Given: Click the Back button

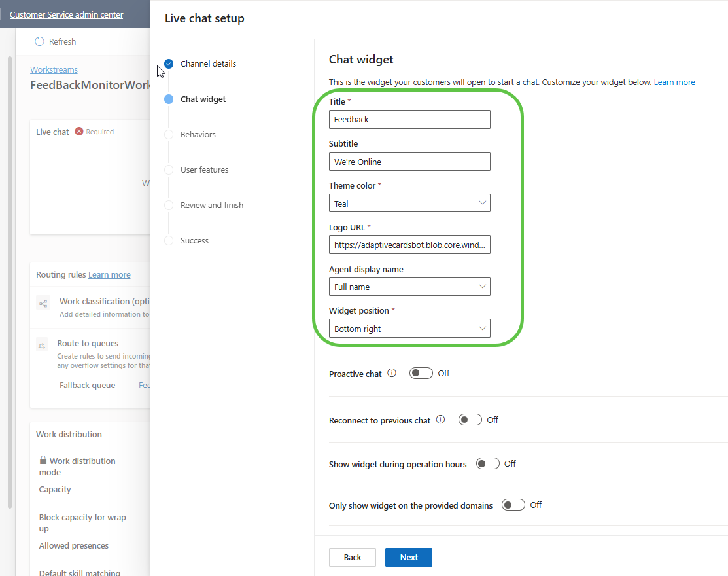Looking at the screenshot, I should click(x=352, y=557).
